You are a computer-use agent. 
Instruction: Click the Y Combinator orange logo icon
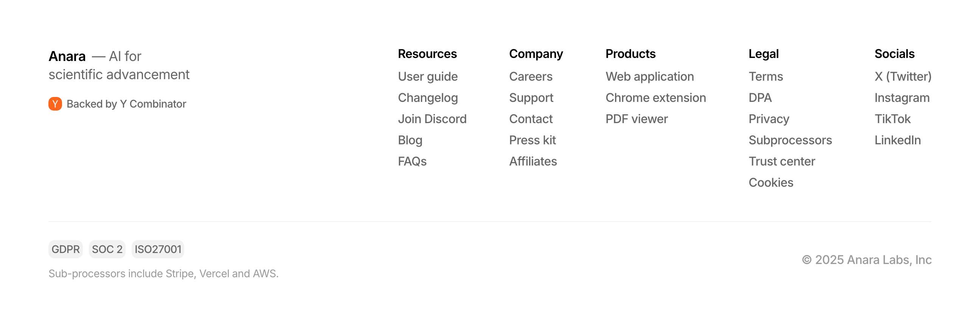(x=55, y=104)
